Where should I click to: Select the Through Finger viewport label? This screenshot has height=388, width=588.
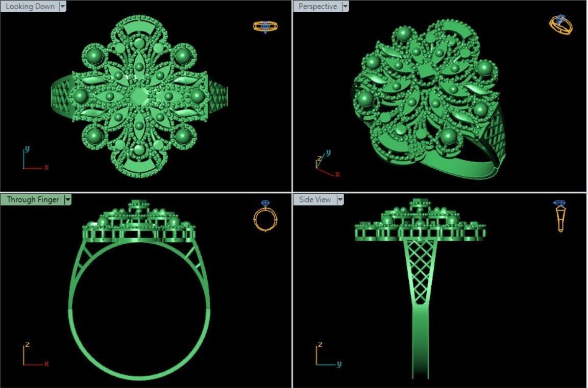coord(33,200)
